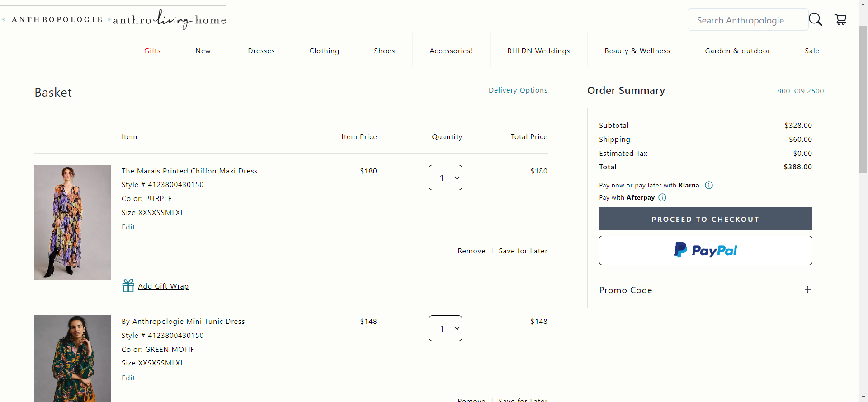Open quantity dropdown for Marais Chiffon Dress
The height and width of the screenshot is (402, 868).
(x=445, y=178)
